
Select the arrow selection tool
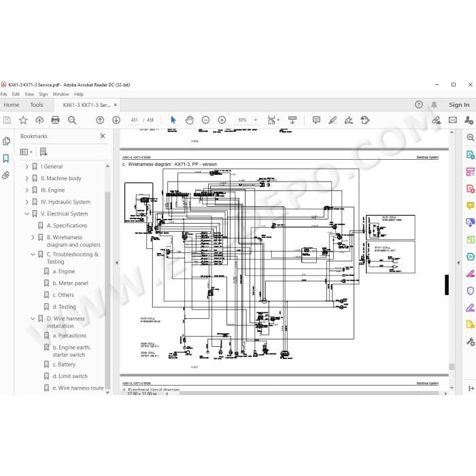(173, 120)
